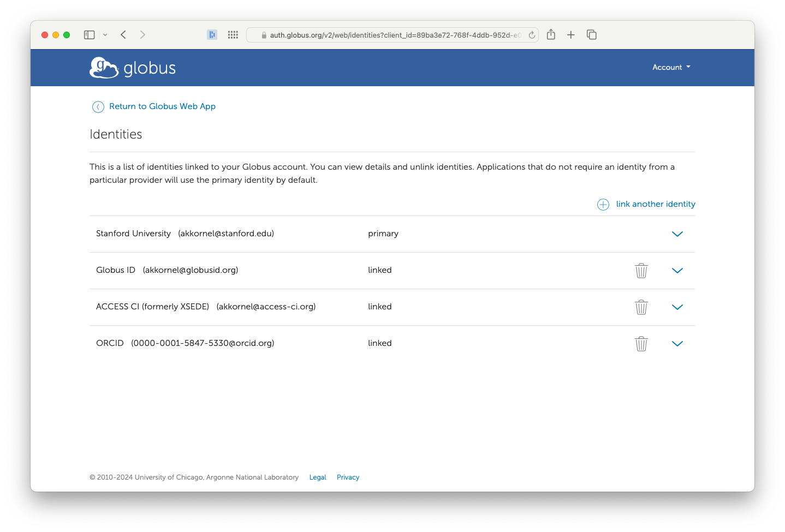Screen dimensions: 785x532
Task: Reload the page
Action: [x=532, y=35]
